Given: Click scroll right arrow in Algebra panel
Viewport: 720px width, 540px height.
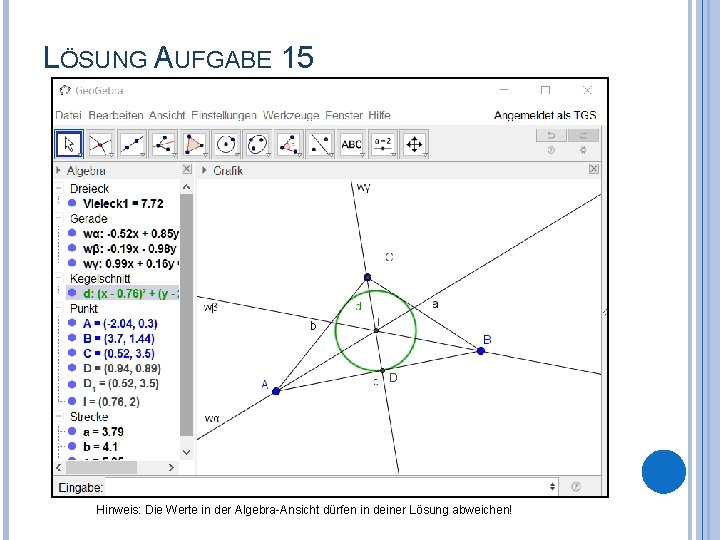Looking at the screenshot, I should point(171,467).
